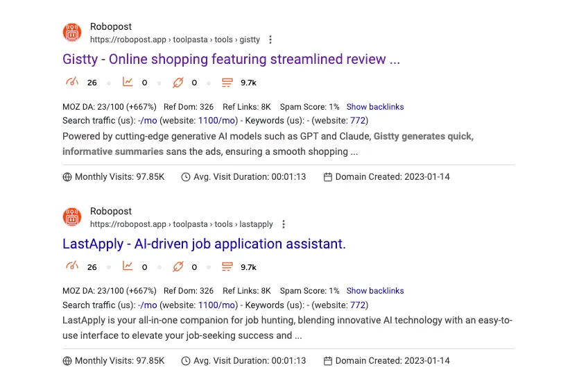Click the 772 keywords link under LastApply
Viewport: 588px width, 388px height.
pos(358,305)
